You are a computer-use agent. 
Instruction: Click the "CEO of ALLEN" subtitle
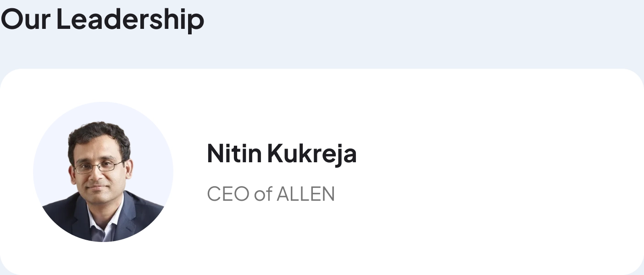(271, 194)
